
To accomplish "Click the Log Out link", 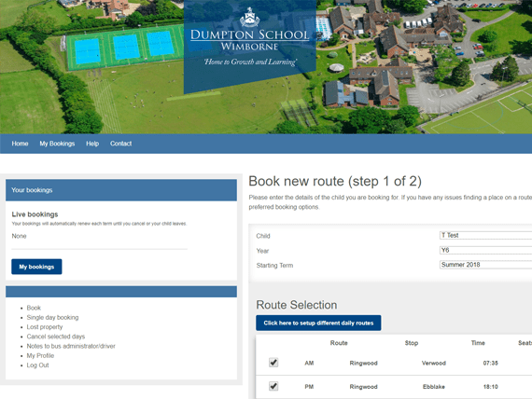I will tap(37, 365).
